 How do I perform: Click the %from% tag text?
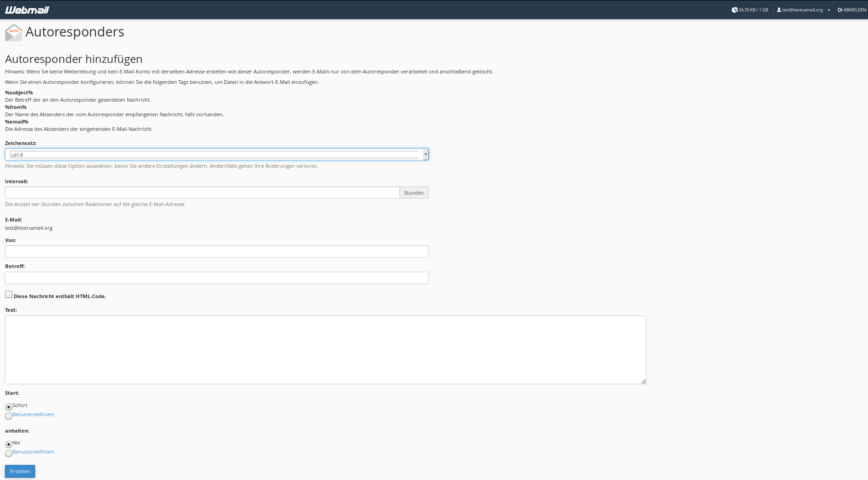pyautogui.click(x=16, y=107)
